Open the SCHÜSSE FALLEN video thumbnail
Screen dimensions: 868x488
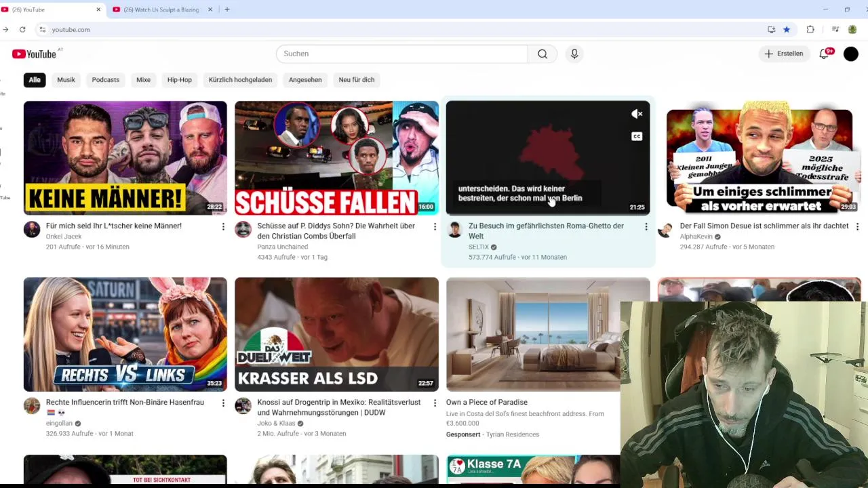point(337,158)
